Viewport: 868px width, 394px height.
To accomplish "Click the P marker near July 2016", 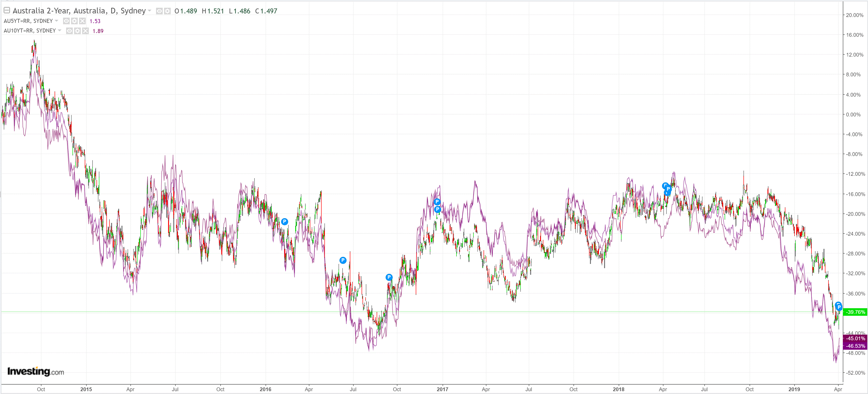I will 343,260.
